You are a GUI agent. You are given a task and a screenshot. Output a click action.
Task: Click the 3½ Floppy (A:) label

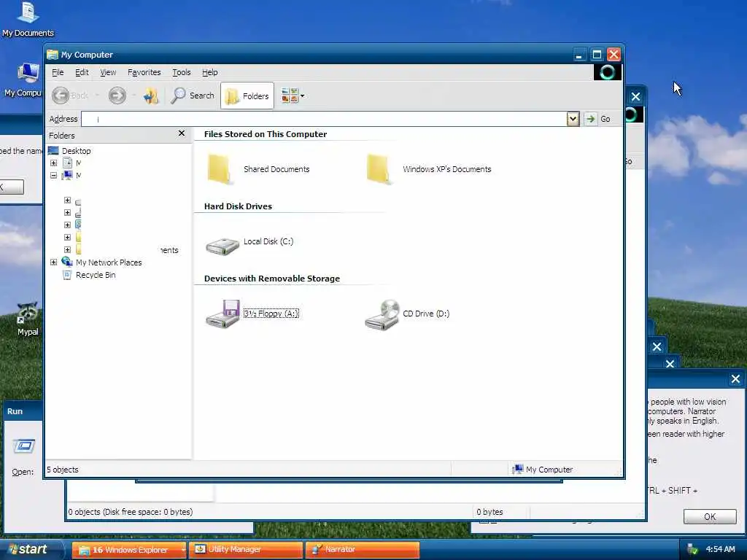(x=271, y=314)
